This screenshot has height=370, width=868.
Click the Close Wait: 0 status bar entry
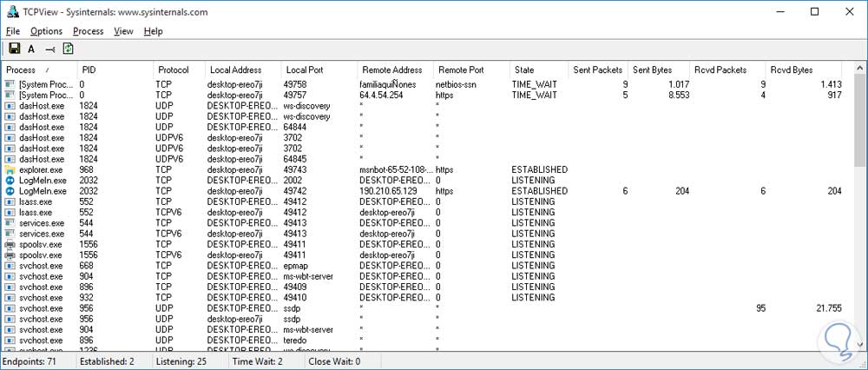pyautogui.click(x=335, y=362)
